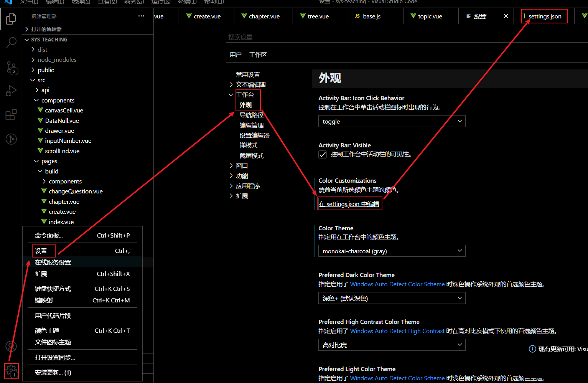Click the Vue icon beside DataNull.vue

tap(40, 121)
